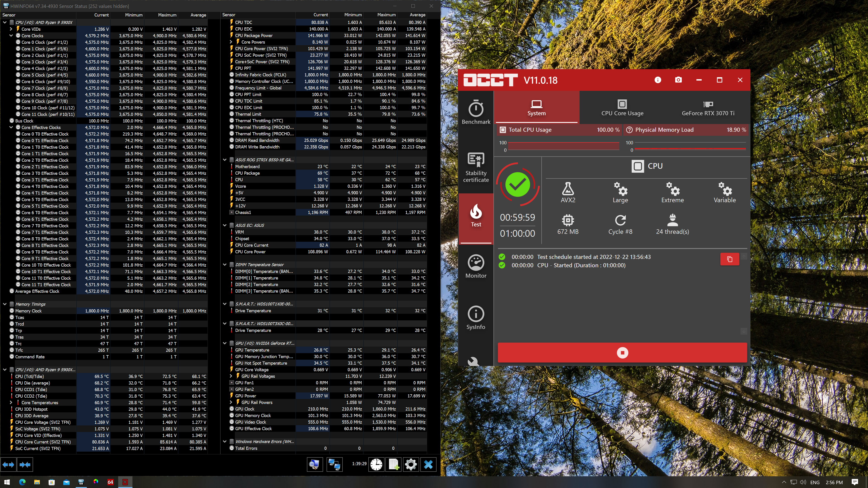Collapse CPU [#0]: AMD Ryzen 9 5900X group
This screenshot has width=868, height=488.
(x=5, y=22)
